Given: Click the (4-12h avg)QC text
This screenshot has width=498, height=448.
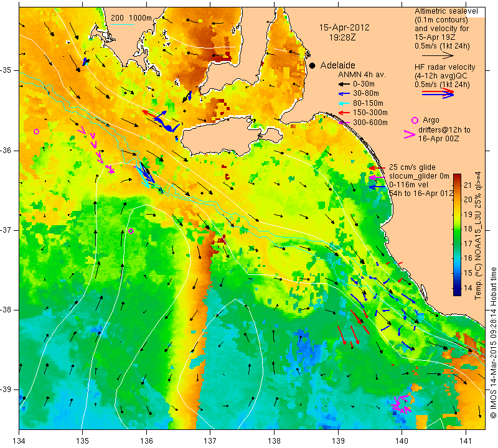Looking at the screenshot, I should [440, 76].
